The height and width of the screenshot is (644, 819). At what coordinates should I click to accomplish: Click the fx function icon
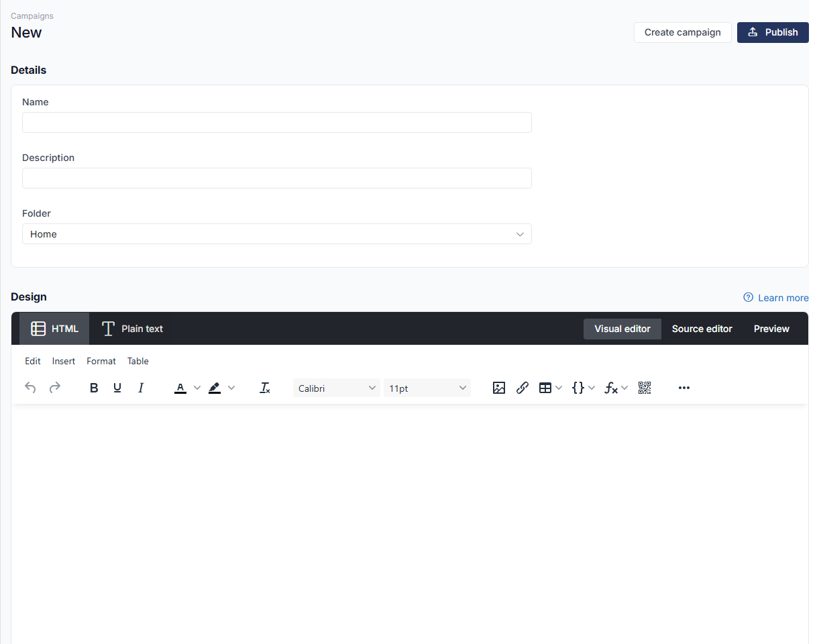coord(611,388)
